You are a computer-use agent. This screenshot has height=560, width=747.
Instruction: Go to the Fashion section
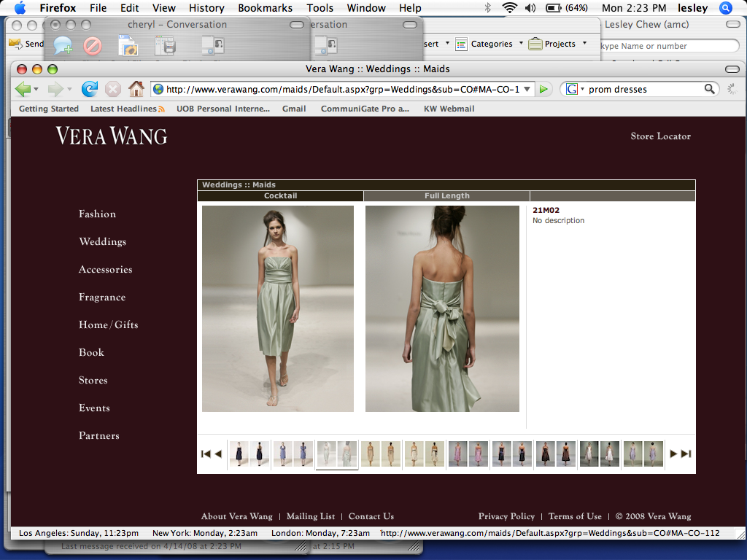click(x=97, y=214)
